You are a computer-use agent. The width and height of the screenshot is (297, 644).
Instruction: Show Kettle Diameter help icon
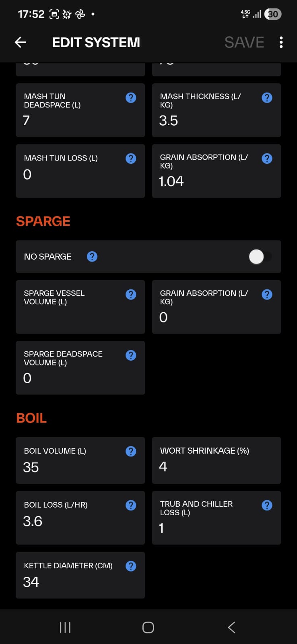pyautogui.click(x=131, y=566)
